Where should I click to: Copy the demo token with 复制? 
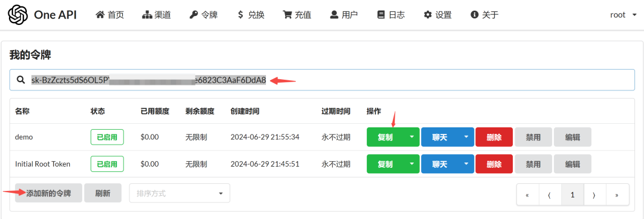385,137
